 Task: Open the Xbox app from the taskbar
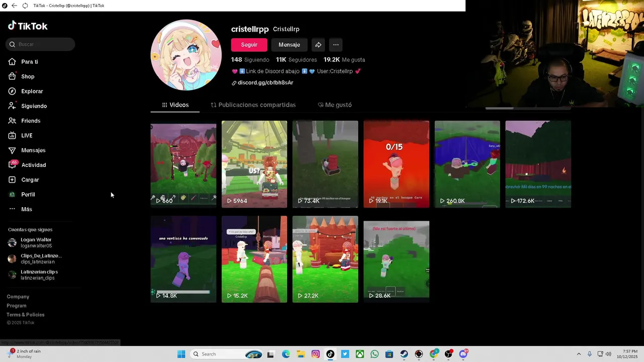click(x=360, y=354)
